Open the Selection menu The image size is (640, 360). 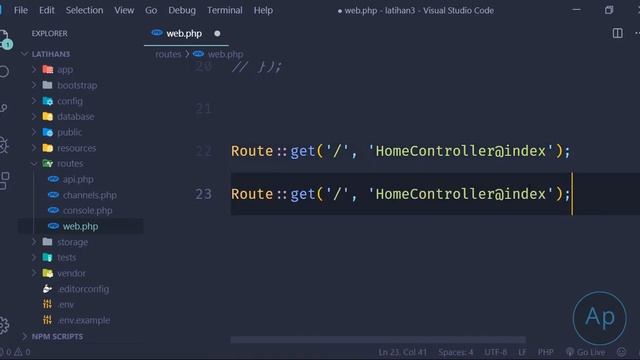click(84, 10)
